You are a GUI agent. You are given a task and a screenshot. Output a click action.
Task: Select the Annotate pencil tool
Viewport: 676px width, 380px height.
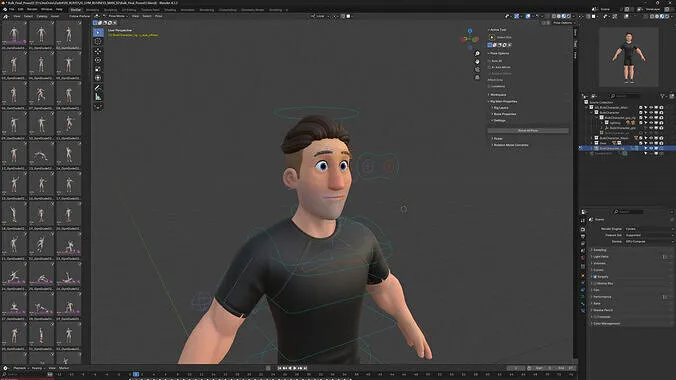point(98,88)
